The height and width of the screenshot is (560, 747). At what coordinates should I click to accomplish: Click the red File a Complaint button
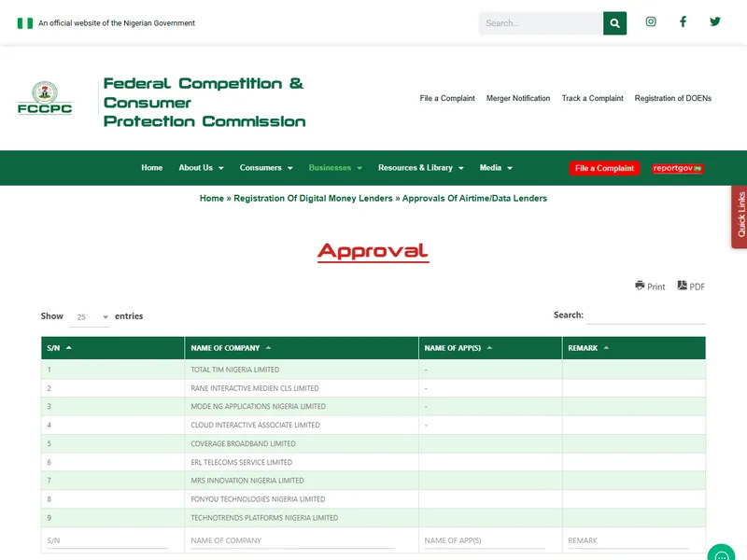pyautogui.click(x=604, y=168)
